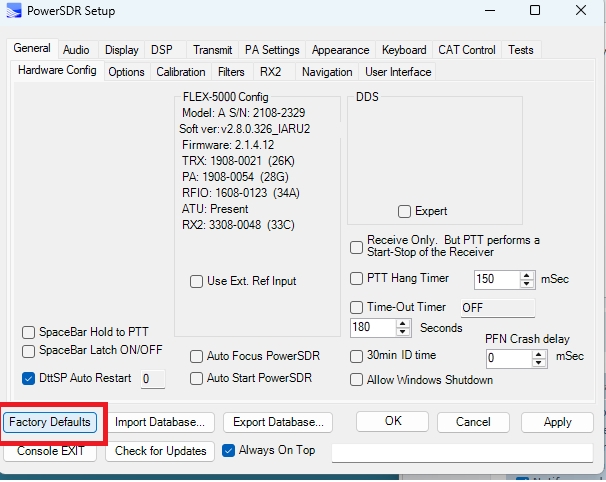Uncheck DttSP Auto Restart
Viewport: 606px width, 482px height.
point(29,378)
